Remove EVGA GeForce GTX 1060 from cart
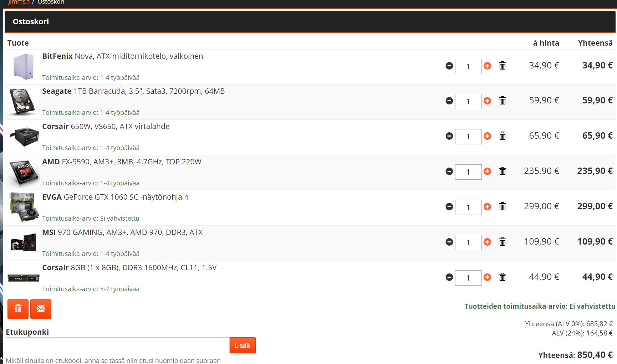 click(503, 206)
